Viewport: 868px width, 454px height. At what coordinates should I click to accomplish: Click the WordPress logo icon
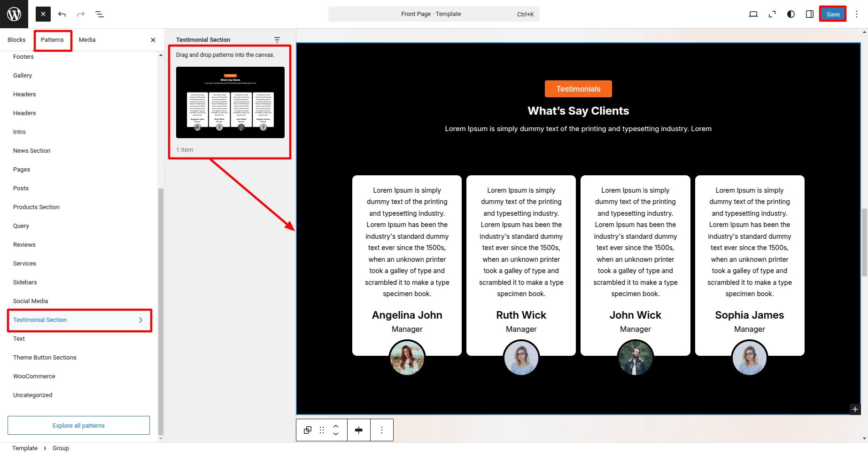[x=14, y=14]
